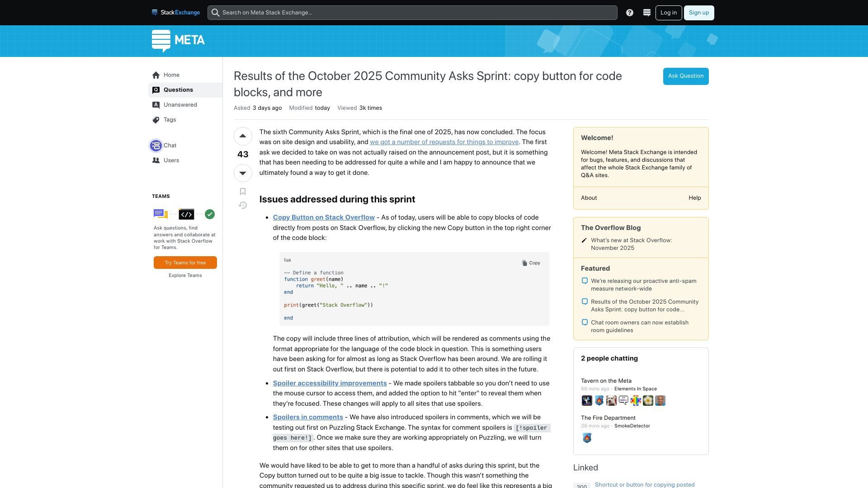Screen dimensions: 868x488
Task: Click the Tags icon in the sidebar
Action: coord(156,120)
